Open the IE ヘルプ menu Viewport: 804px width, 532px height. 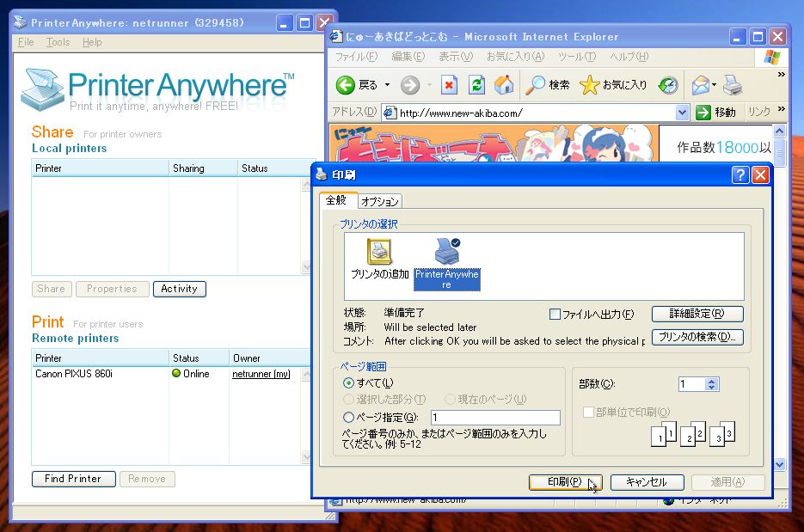tap(629, 57)
